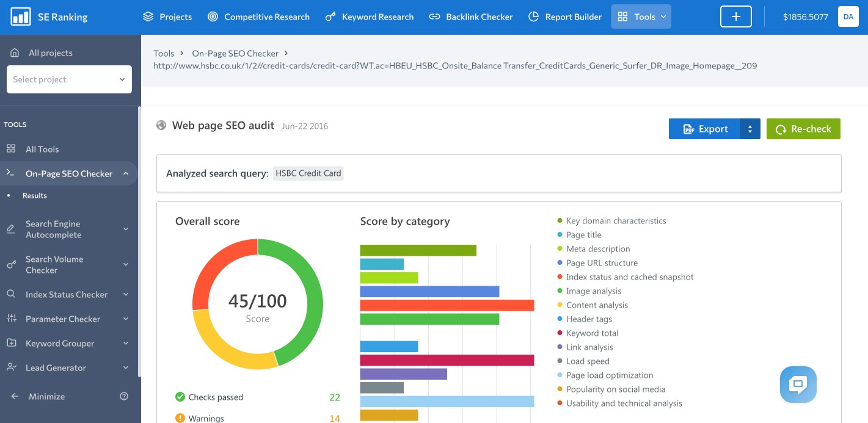This screenshot has height=423, width=868.
Task: Click the Export PDF button
Action: coord(705,129)
